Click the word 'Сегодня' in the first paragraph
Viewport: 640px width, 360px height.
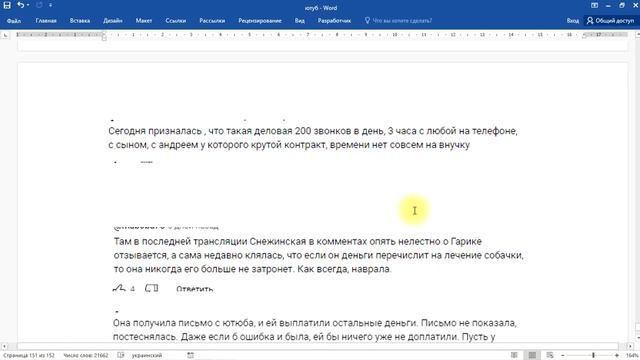(x=127, y=131)
